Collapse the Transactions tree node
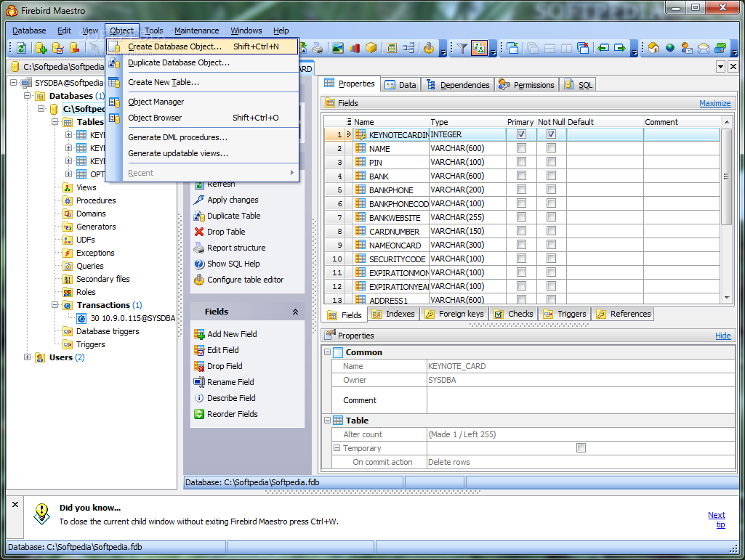Image resolution: width=745 pixels, height=560 pixels. pos(55,305)
